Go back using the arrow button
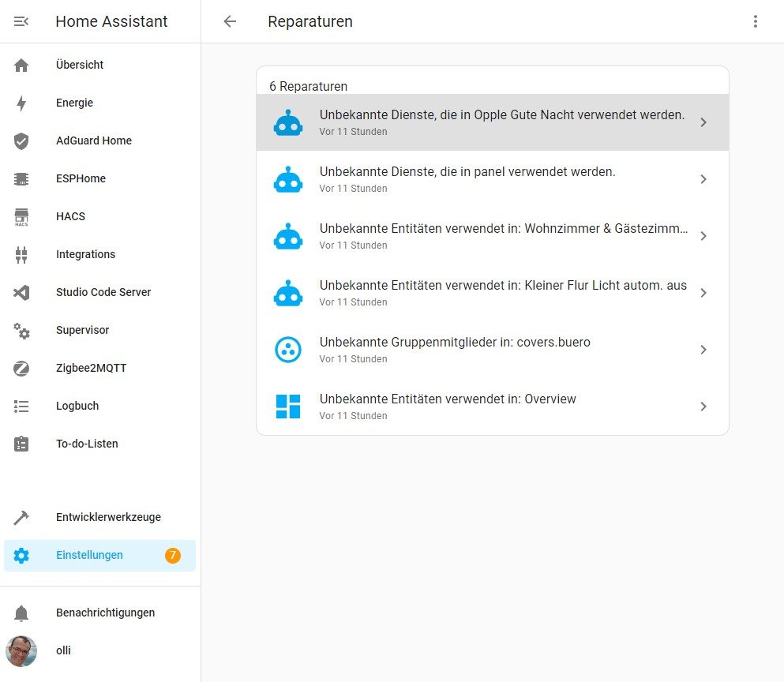Viewport: 784px width, 682px height. pos(229,21)
